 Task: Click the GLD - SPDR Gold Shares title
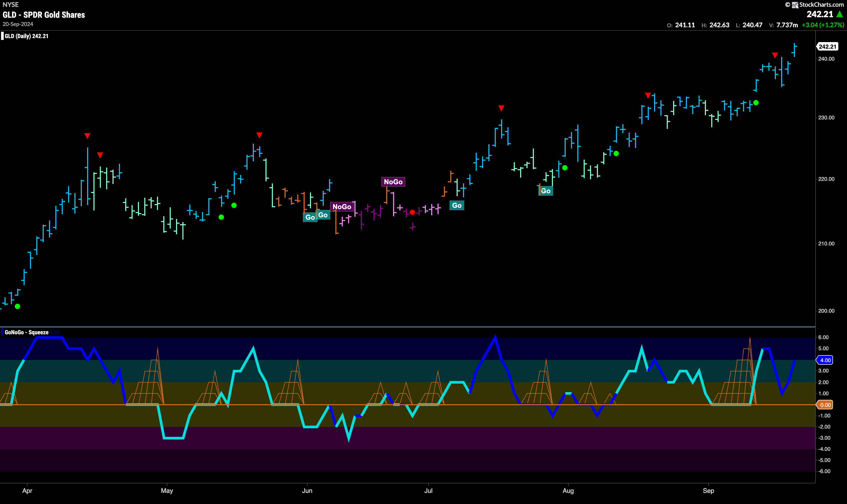44,15
